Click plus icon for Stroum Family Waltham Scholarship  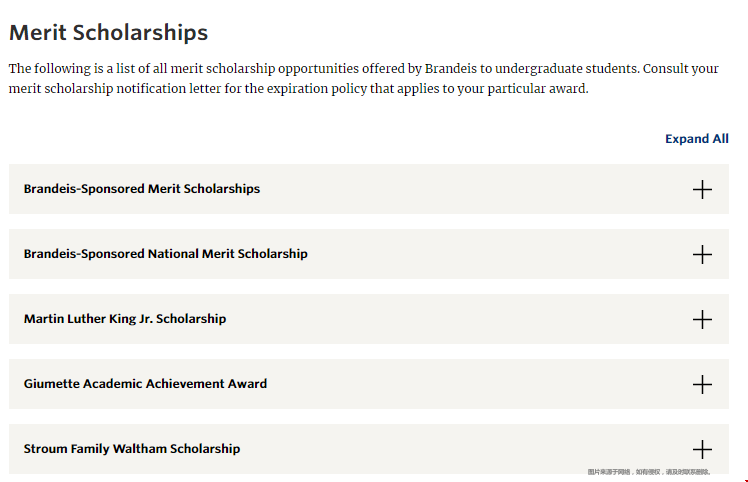tap(702, 449)
